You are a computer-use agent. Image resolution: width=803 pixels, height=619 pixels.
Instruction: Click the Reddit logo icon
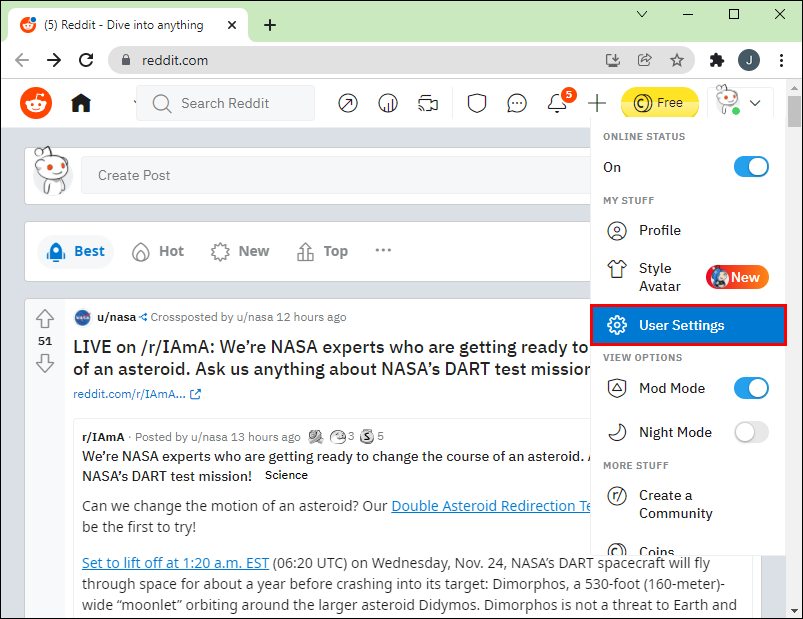[36, 103]
